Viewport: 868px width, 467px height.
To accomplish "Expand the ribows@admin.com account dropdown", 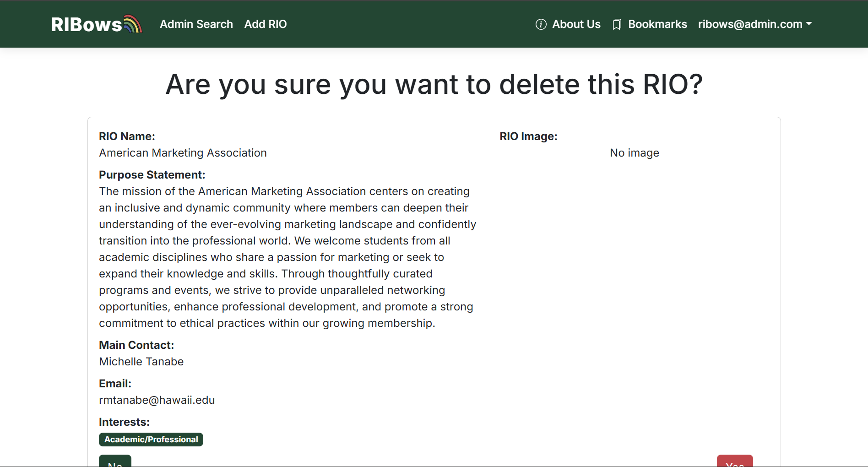I will pos(750,24).
